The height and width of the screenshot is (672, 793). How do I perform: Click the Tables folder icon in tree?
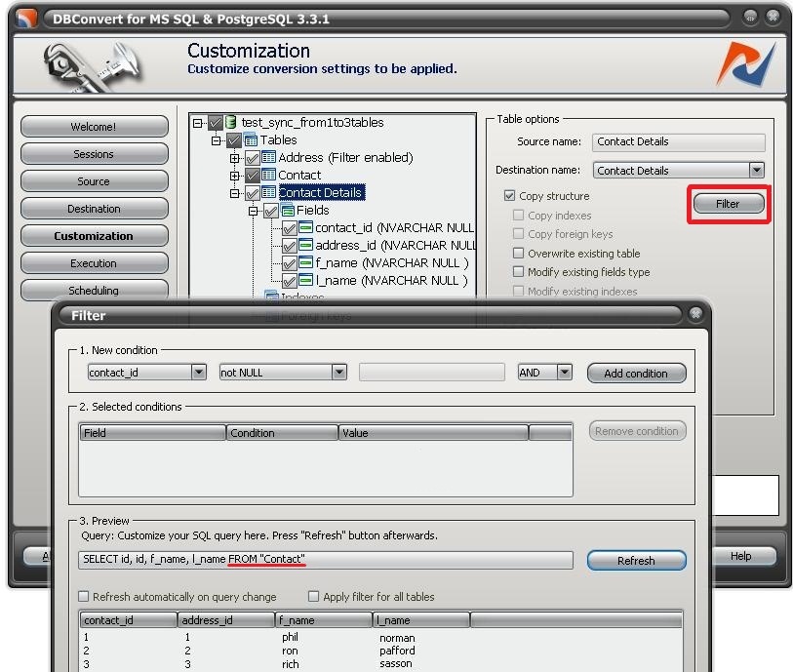pos(251,139)
